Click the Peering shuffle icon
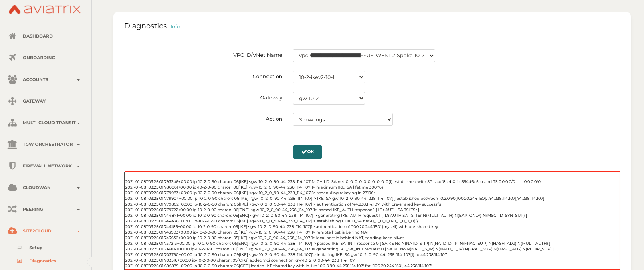Image resolution: width=644 pixels, height=270 pixels. pyautogui.click(x=12, y=209)
